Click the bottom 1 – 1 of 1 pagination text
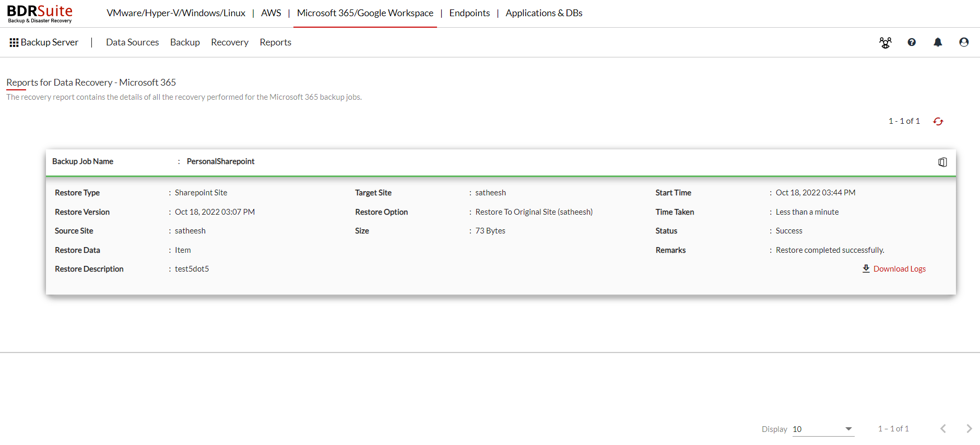The image size is (980, 445). (x=893, y=429)
